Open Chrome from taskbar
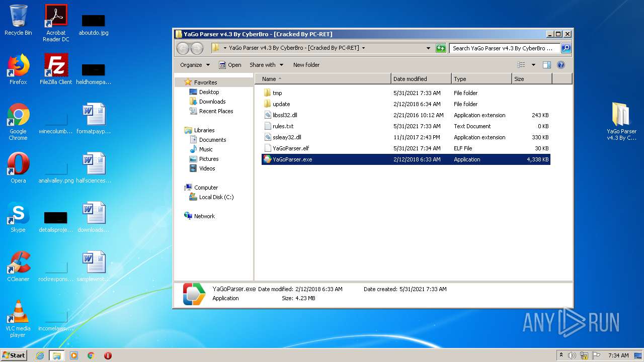The image size is (644, 362). tap(91, 355)
